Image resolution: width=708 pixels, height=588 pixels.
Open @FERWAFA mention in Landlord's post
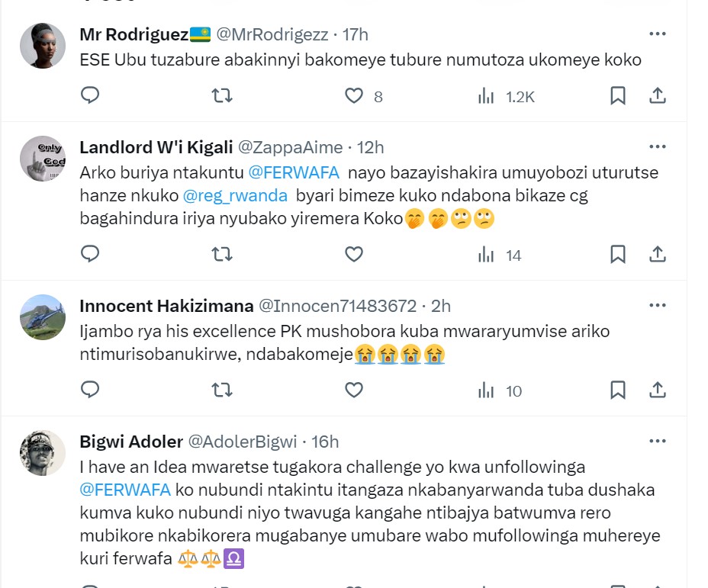click(294, 172)
